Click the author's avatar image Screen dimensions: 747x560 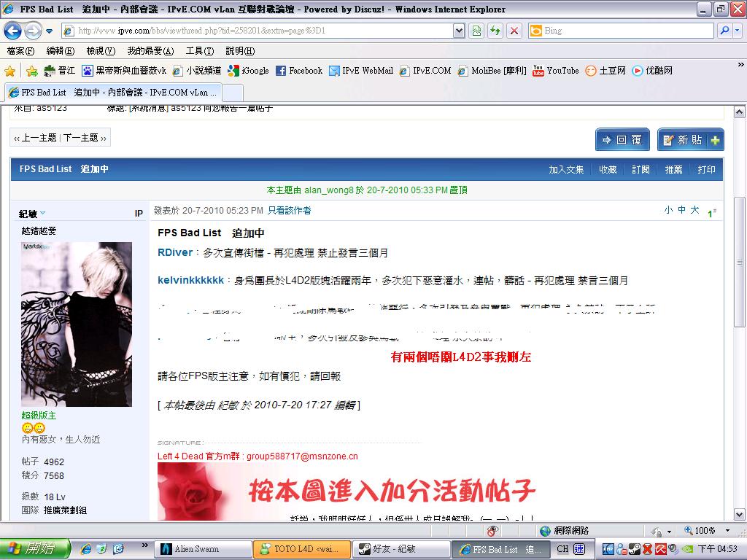pyautogui.click(x=76, y=324)
